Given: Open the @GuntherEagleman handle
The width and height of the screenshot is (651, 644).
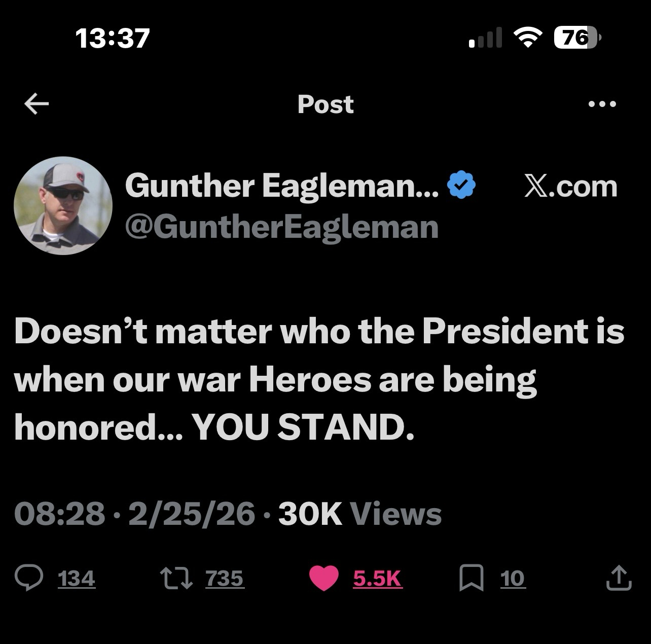Looking at the screenshot, I should tap(282, 227).
